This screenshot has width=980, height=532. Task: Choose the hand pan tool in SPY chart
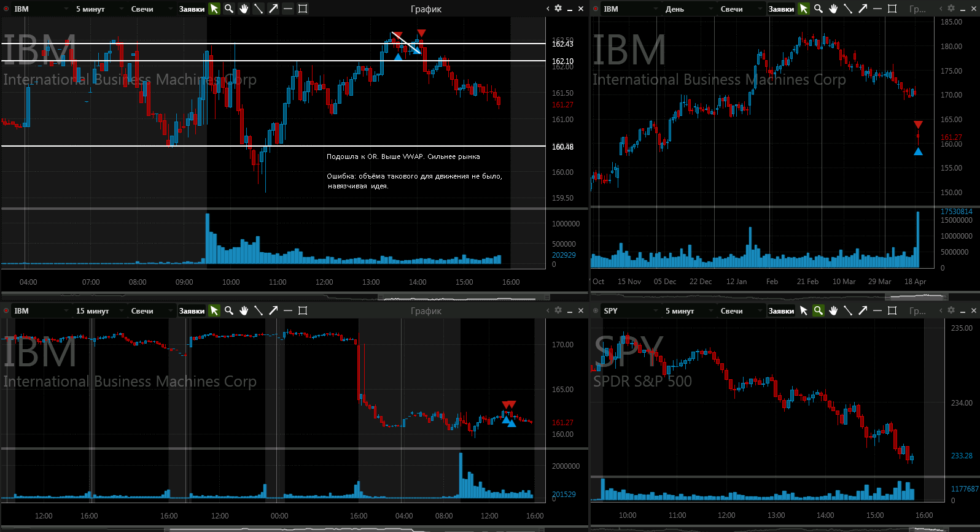click(833, 310)
